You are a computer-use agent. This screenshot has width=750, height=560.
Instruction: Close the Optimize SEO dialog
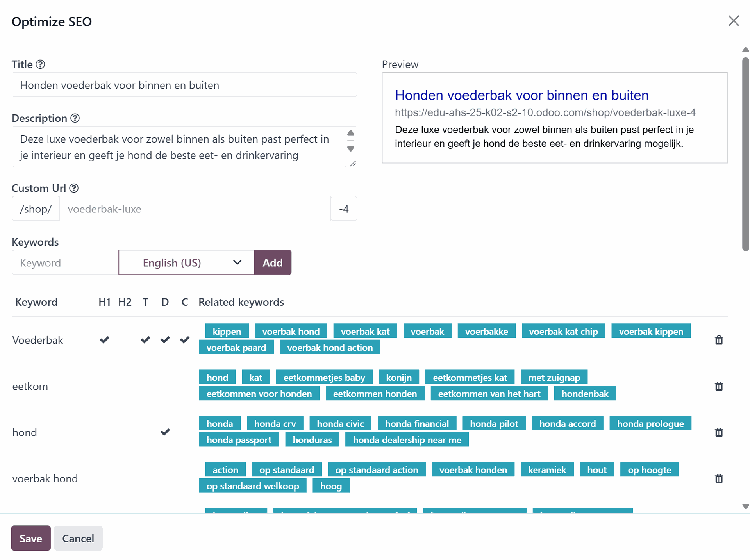coord(734,21)
